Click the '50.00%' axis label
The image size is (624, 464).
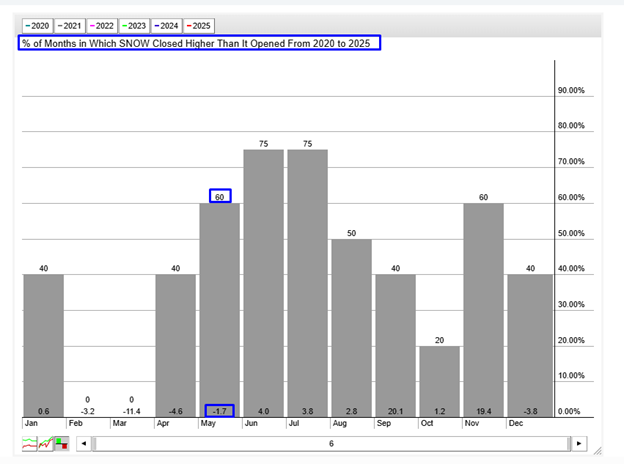571,233
